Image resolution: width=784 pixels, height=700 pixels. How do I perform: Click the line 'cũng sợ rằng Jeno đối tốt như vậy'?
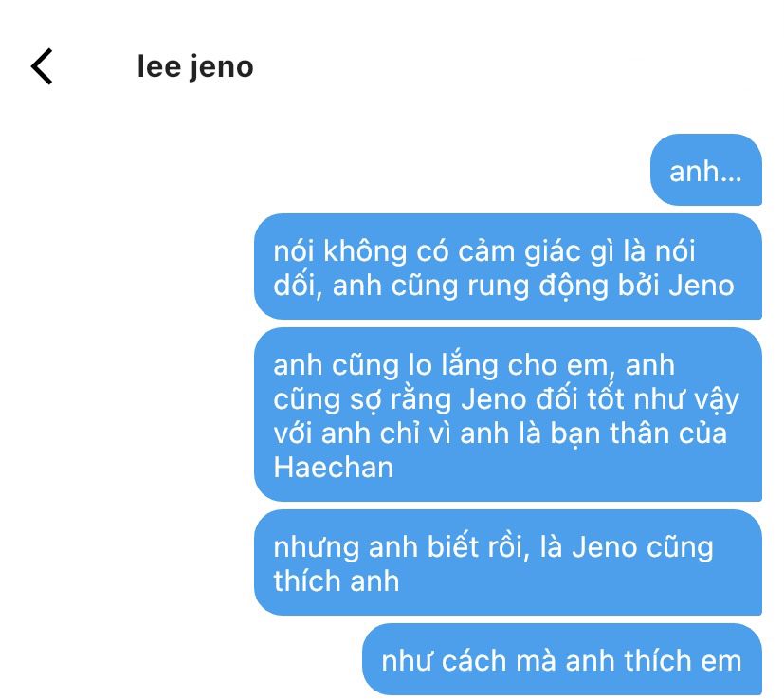[x=506, y=399]
